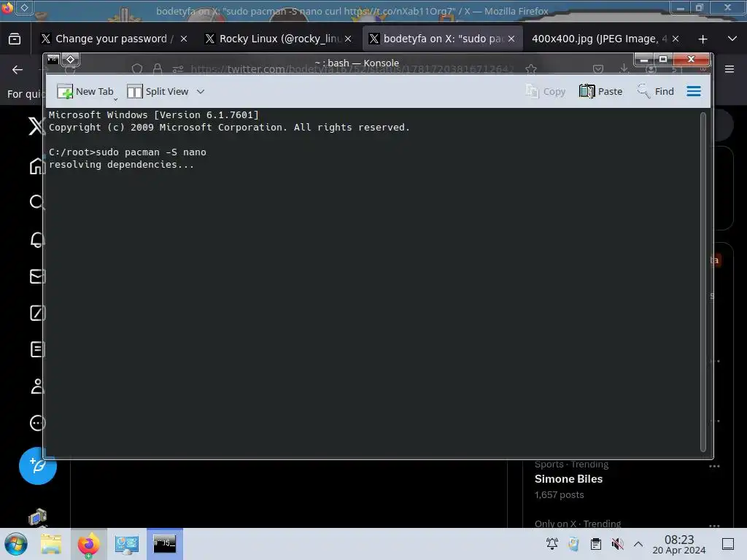Click Show Desktop button in taskbar
This screenshot has height=560, width=747.
(727, 544)
